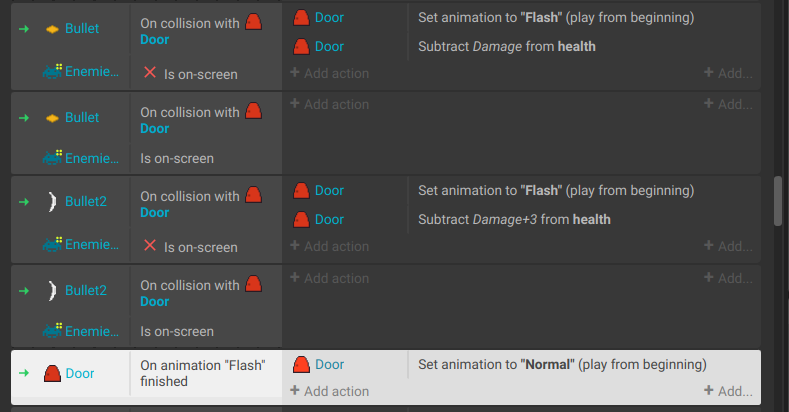789x412 pixels.
Task: Click the Bullet2 crescent icon in third event
Action: point(52,202)
